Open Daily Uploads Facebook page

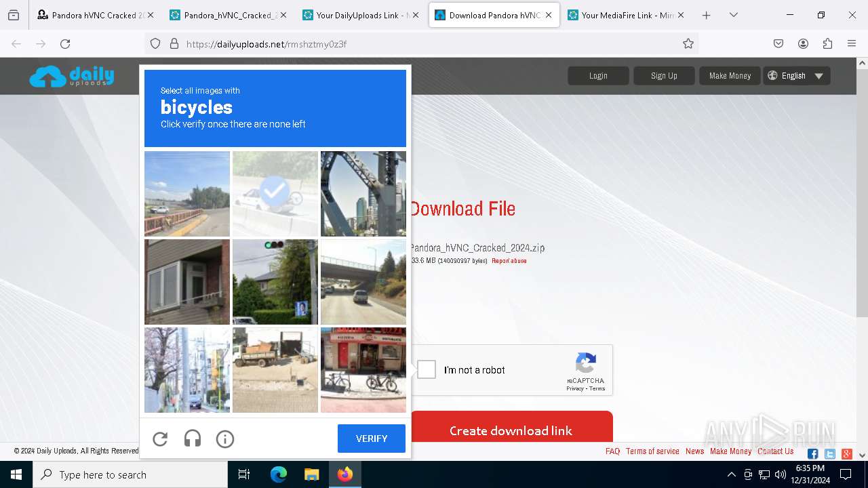[813, 453]
